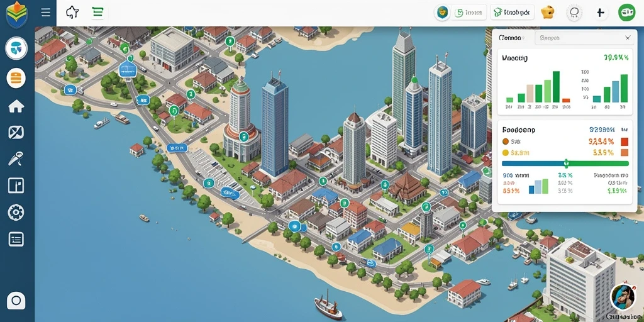Click the small blue-green mini bar chart below the slider
The width and height of the screenshot is (644, 322).
click(538, 186)
